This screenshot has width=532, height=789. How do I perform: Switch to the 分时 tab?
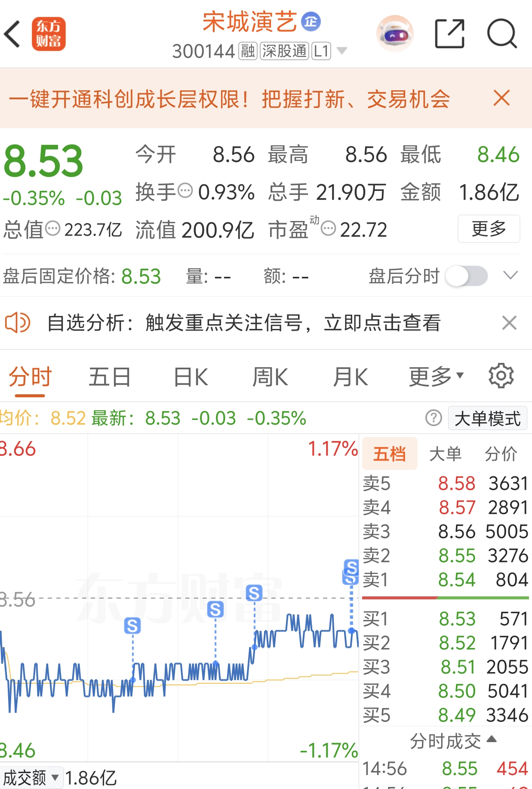coord(30,377)
